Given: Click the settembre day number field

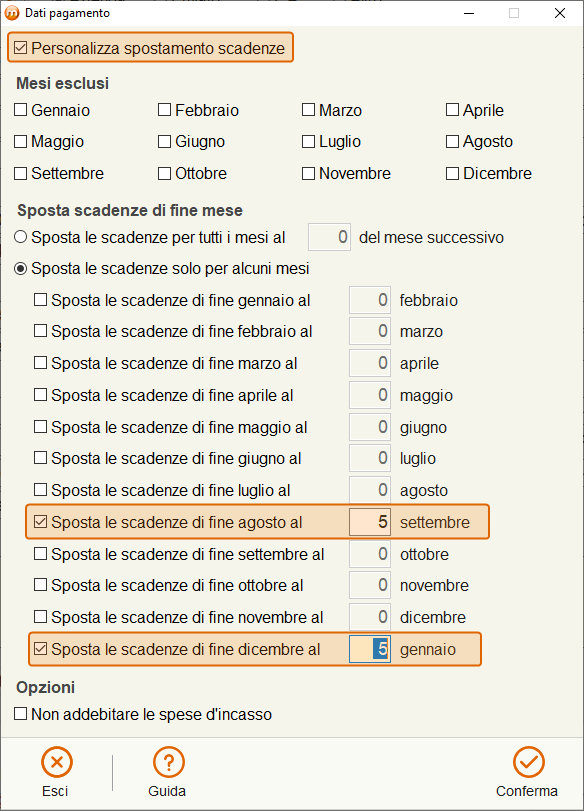Looking at the screenshot, I should pos(370,522).
